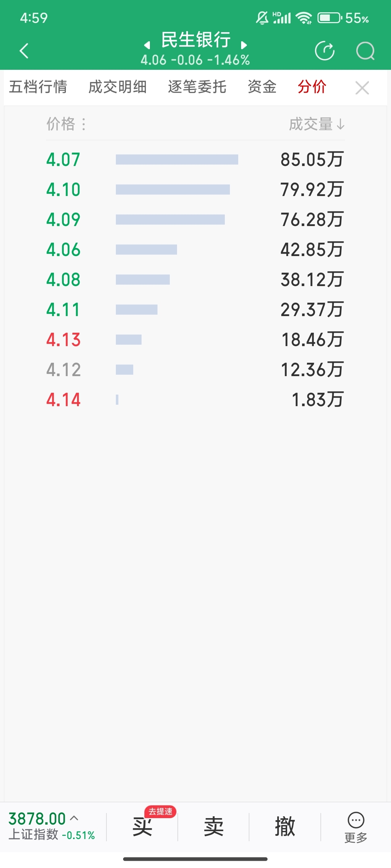Tap the 买 buy button
Viewport: 391px width, 868px height.
[x=142, y=827]
